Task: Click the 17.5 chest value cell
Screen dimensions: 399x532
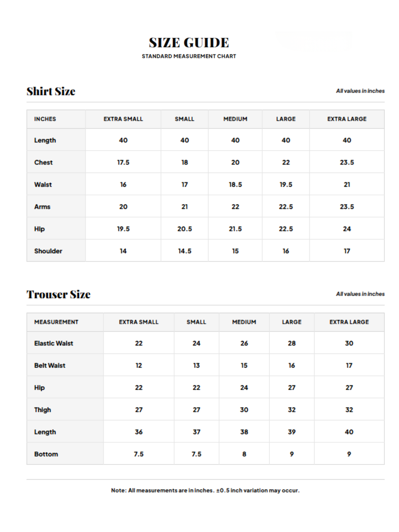Action: [123, 162]
